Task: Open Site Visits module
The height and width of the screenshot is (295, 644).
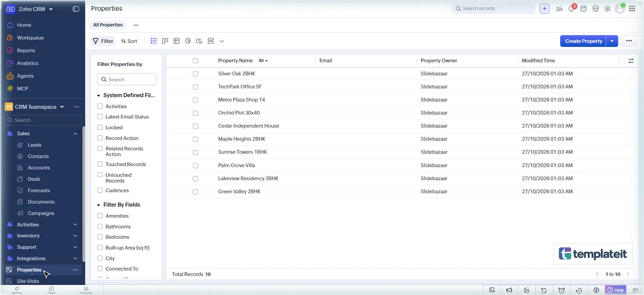Action: click(x=28, y=281)
